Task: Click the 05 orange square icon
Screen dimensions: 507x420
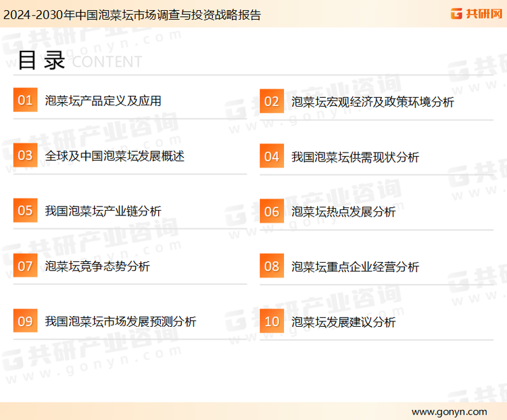Action: coord(25,211)
